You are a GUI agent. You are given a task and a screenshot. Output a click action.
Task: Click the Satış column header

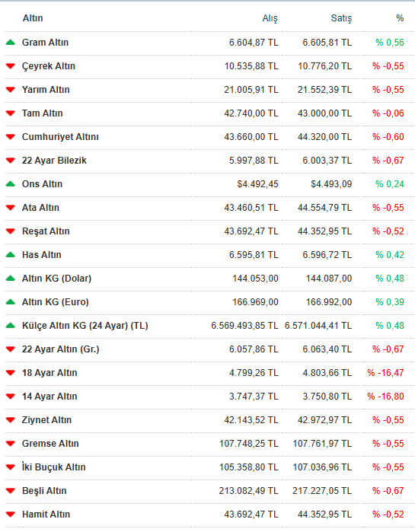(341, 18)
